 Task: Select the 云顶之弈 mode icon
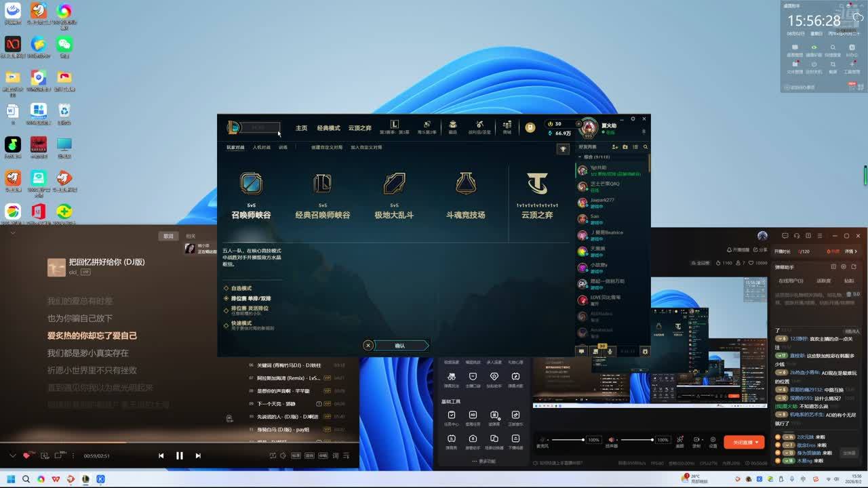pos(537,183)
